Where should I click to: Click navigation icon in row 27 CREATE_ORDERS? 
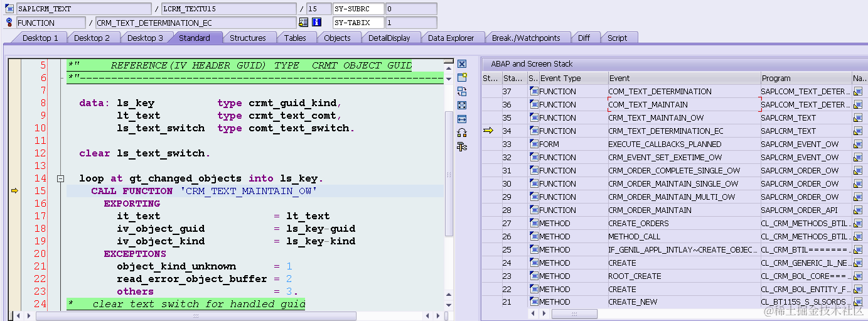coord(858,224)
